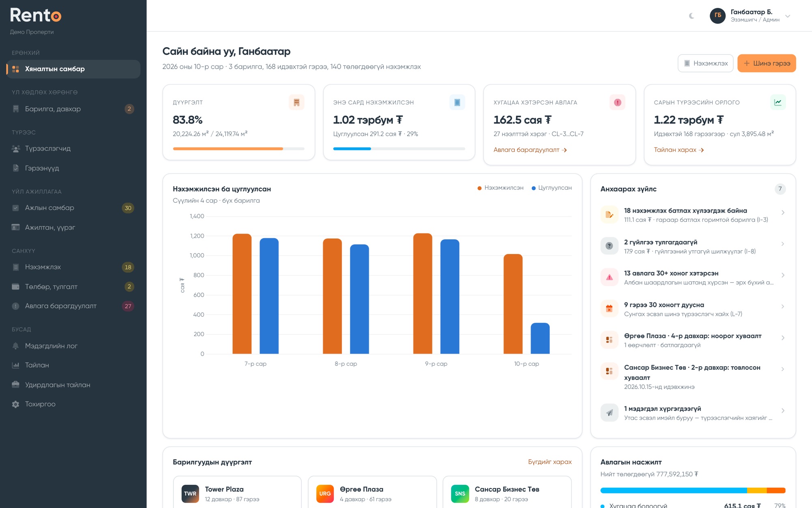
Task: Click the occupancy orange progress bar
Action: pos(238,149)
